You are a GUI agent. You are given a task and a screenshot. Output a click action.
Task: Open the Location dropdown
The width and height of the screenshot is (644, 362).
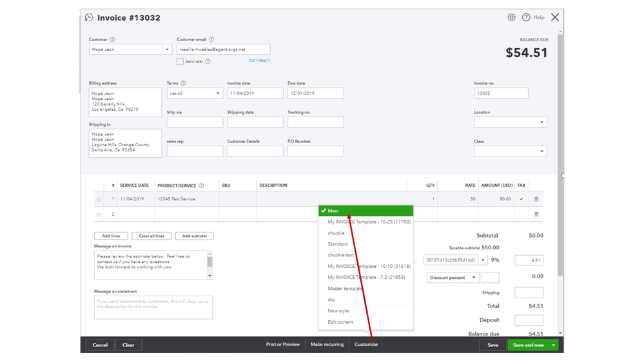click(510, 122)
